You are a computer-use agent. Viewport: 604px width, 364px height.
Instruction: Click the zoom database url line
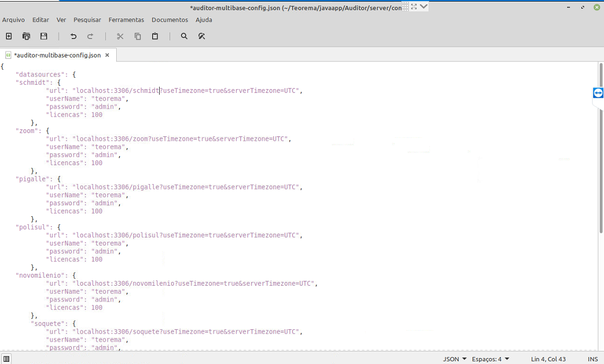pos(168,139)
